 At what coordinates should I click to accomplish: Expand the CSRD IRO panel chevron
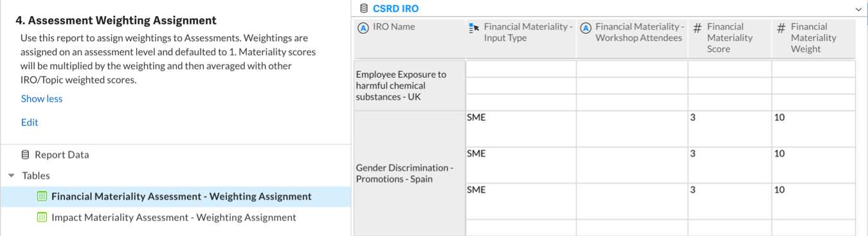tap(858, 9)
